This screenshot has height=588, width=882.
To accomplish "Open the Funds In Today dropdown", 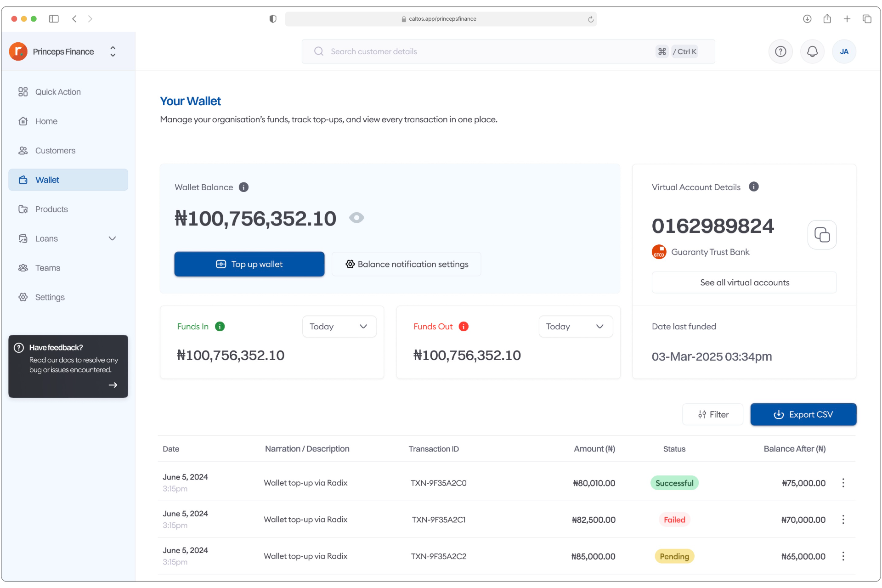I will [339, 327].
